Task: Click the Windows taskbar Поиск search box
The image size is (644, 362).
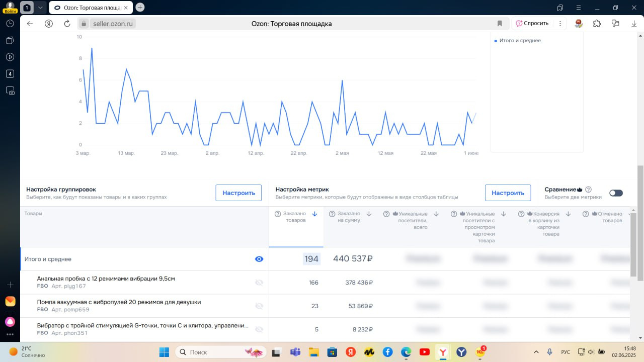Action: [221, 352]
